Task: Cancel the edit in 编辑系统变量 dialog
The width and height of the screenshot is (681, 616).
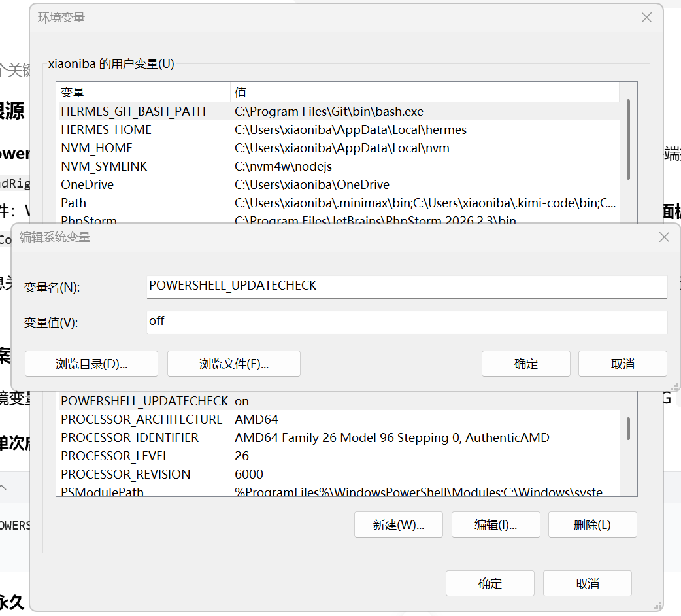Action: click(622, 364)
